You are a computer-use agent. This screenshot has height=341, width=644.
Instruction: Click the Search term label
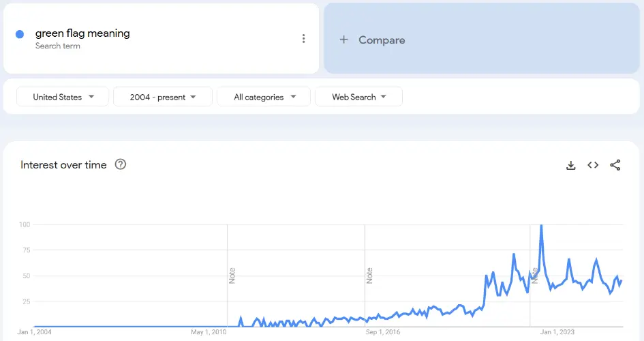pos(58,46)
